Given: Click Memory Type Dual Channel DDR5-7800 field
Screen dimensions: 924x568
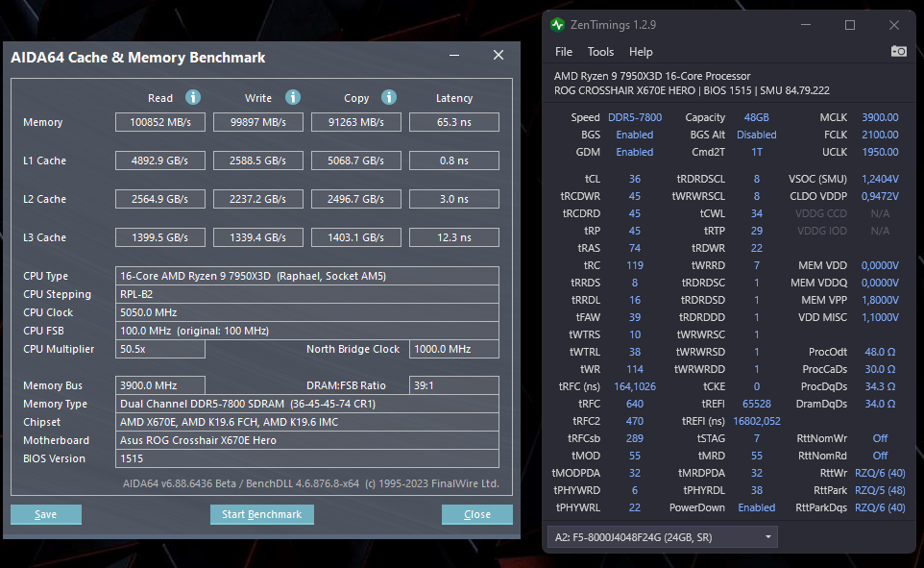Looking at the screenshot, I should 307,404.
